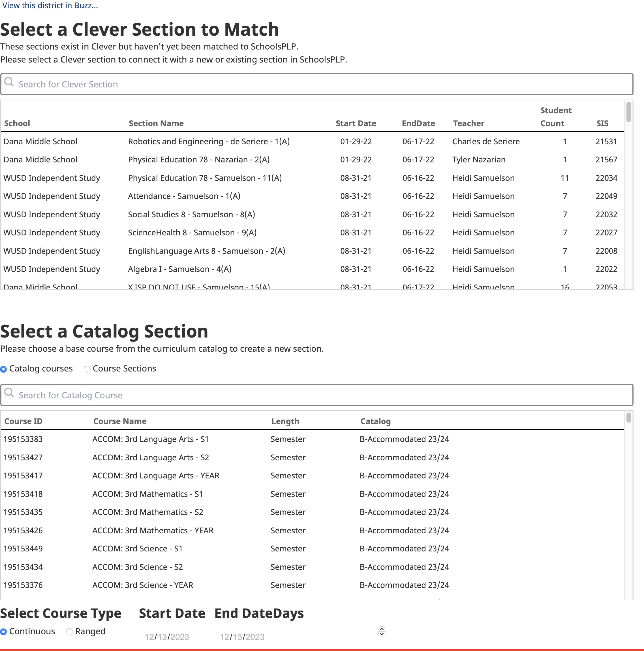This screenshot has width=644, height=651.
Task: Click WUSD Independent Study in the Algebra I row
Action: click(52, 269)
